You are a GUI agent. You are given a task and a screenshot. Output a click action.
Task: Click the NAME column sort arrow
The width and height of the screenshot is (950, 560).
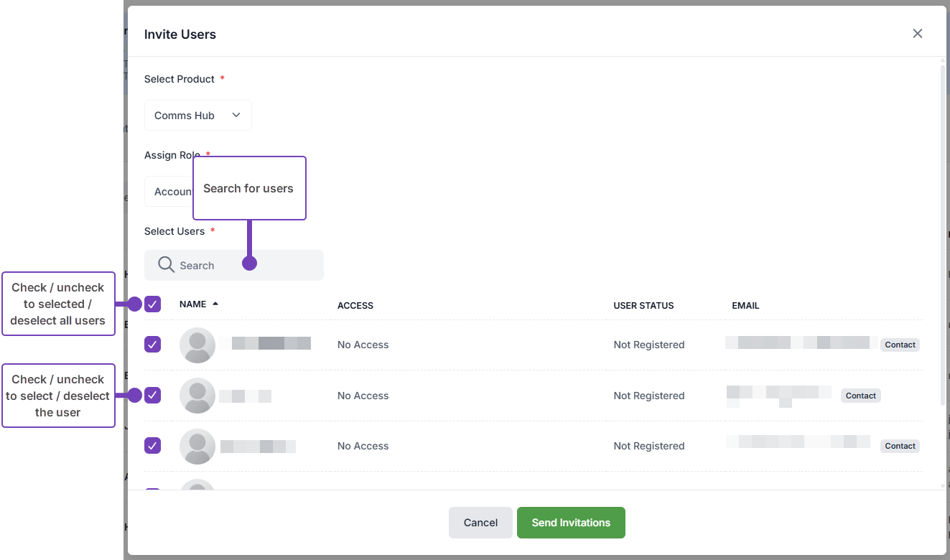point(215,304)
